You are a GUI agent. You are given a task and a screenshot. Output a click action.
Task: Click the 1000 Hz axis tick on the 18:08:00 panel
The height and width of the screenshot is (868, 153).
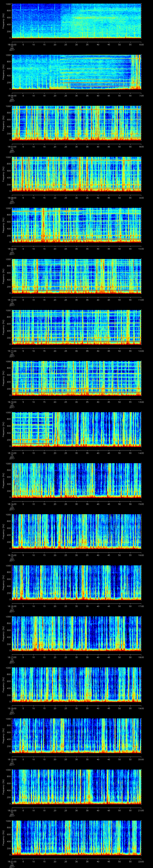(8, 157)
